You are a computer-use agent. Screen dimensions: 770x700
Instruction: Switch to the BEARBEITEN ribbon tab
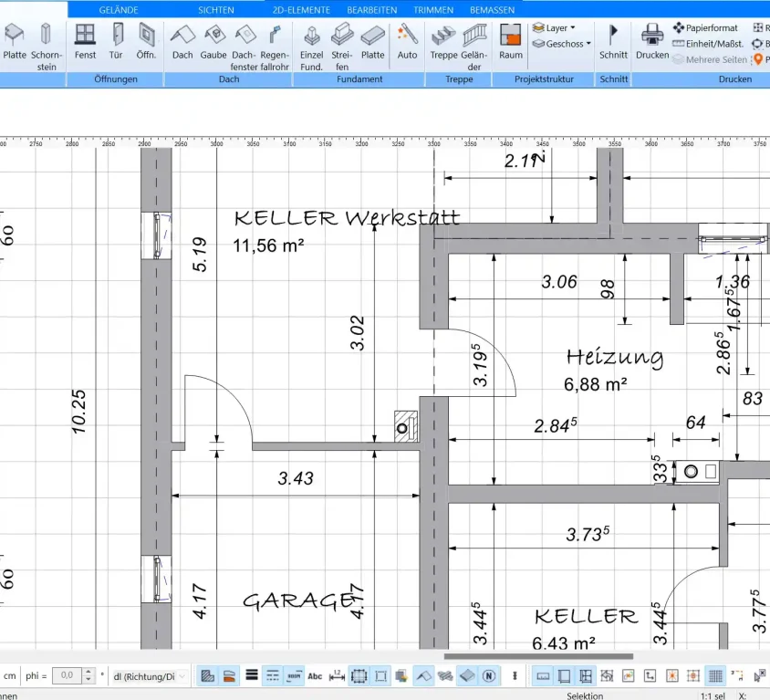[371, 10]
